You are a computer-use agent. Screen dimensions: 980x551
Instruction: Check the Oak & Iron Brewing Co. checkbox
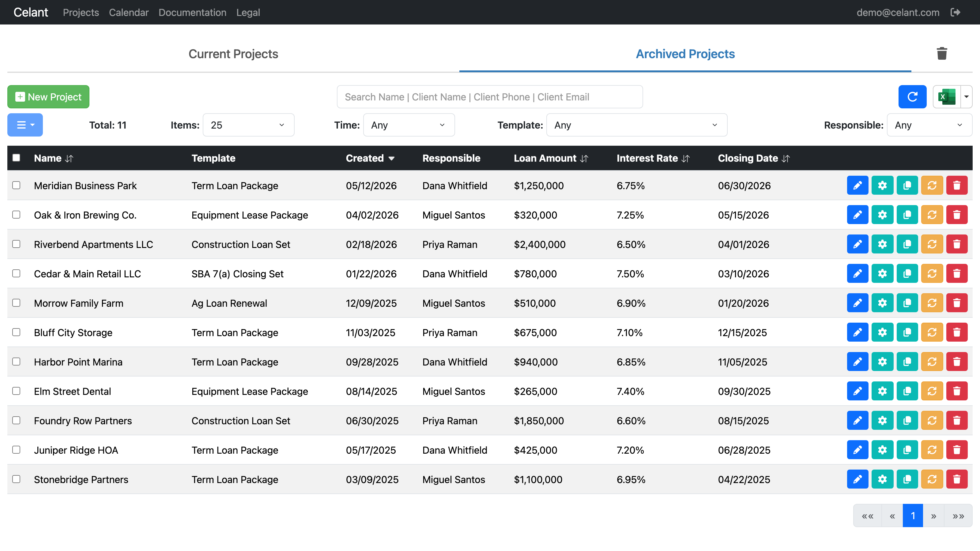[16, 215]
